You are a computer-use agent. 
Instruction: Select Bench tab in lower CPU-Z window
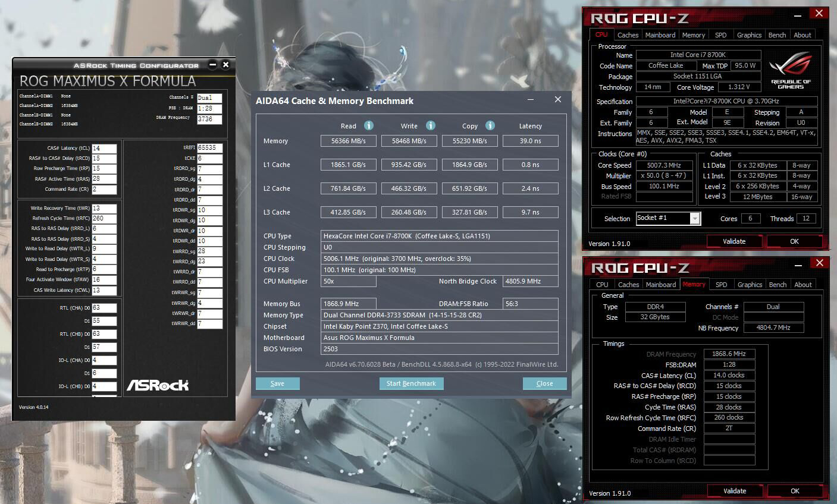click(x=778, y=285)
